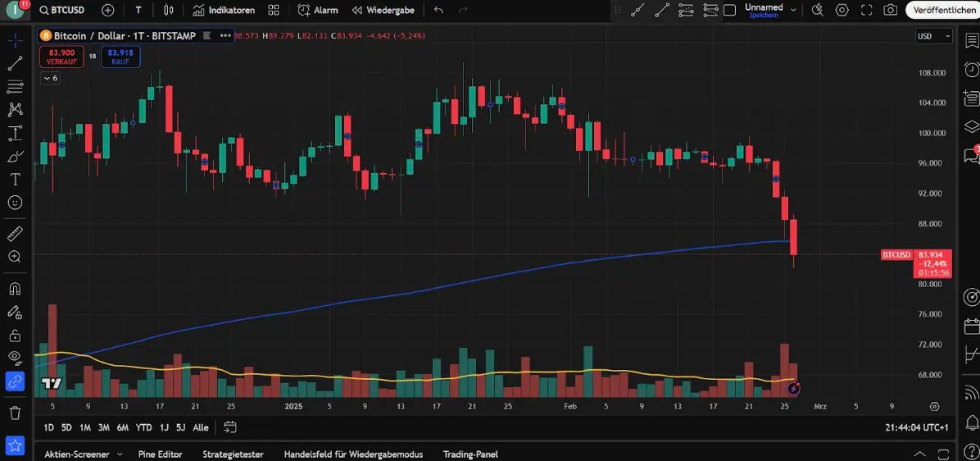Screen dimensions: 980x461
Task: Click the Veröffentlichen button
Action: (942, 10)
